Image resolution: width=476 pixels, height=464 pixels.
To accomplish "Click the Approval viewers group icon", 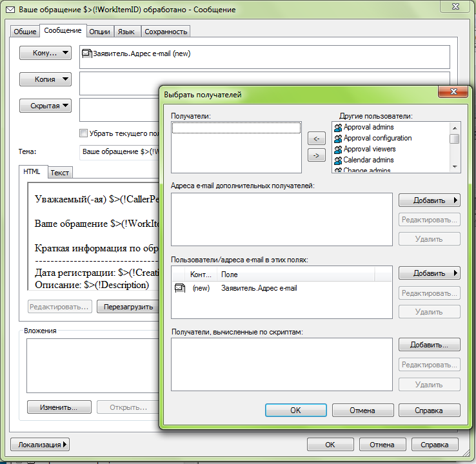I will click(x=338, y=150).
